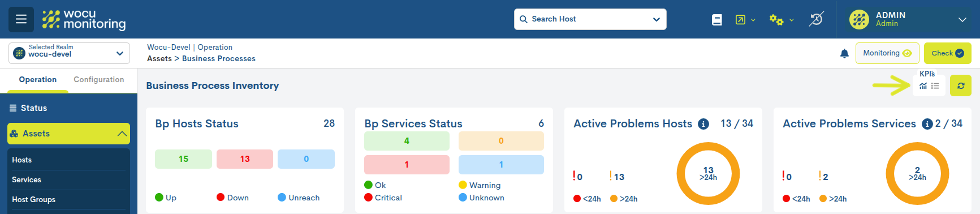Click the Active Problems Hosts donut chart

click(x=708, y=173)
